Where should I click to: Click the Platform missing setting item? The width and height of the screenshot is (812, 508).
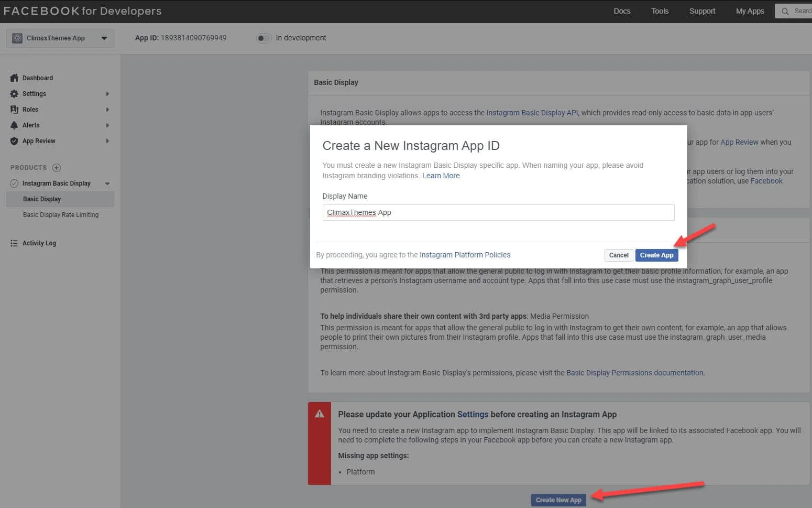[360, 472]
